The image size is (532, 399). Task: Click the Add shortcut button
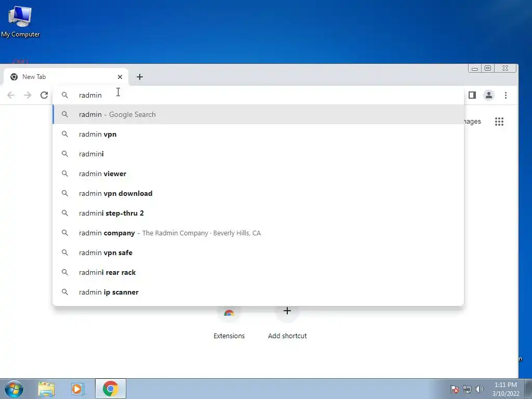287,322
